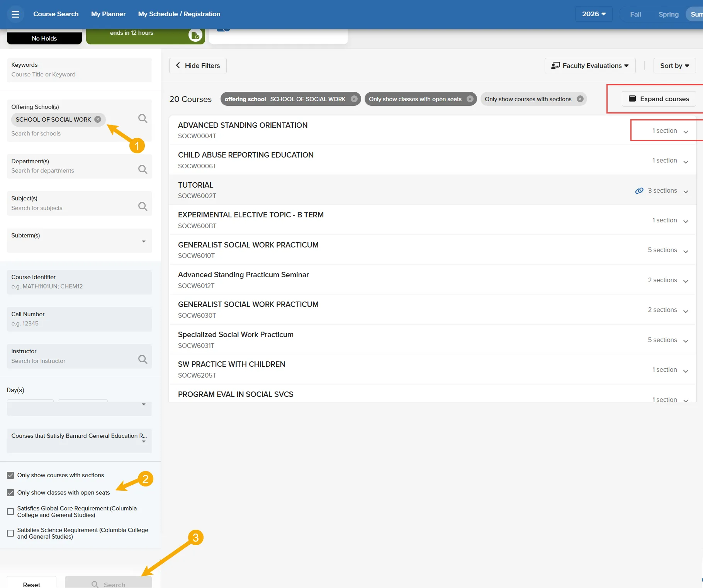The image size is (703, 588).
Task: Open the hamburger navigation menu
Action: [15, 14]
